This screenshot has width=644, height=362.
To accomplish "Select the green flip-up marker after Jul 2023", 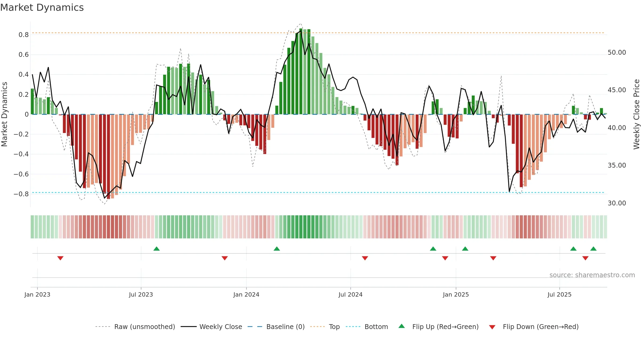I will [157, 249].
